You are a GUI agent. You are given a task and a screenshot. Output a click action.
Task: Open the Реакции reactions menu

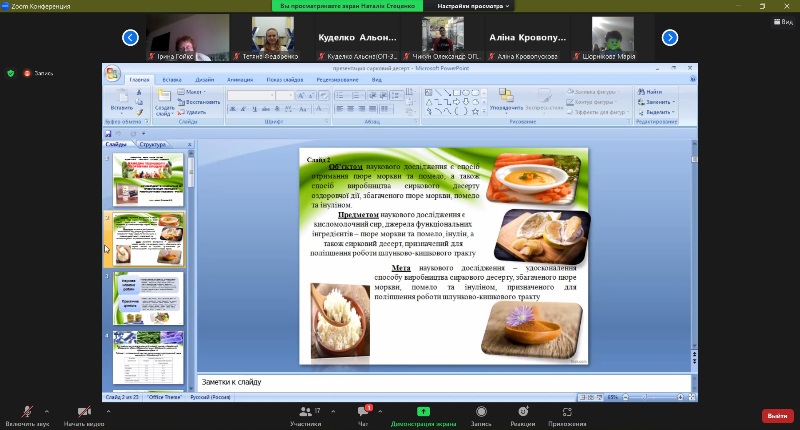pyautogui.click(x=524, y=411)
